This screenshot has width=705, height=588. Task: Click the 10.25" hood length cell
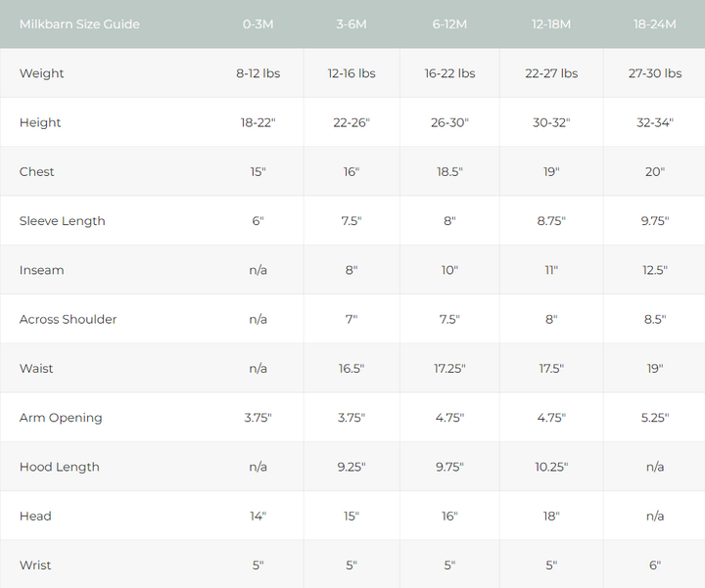[551, 467]
